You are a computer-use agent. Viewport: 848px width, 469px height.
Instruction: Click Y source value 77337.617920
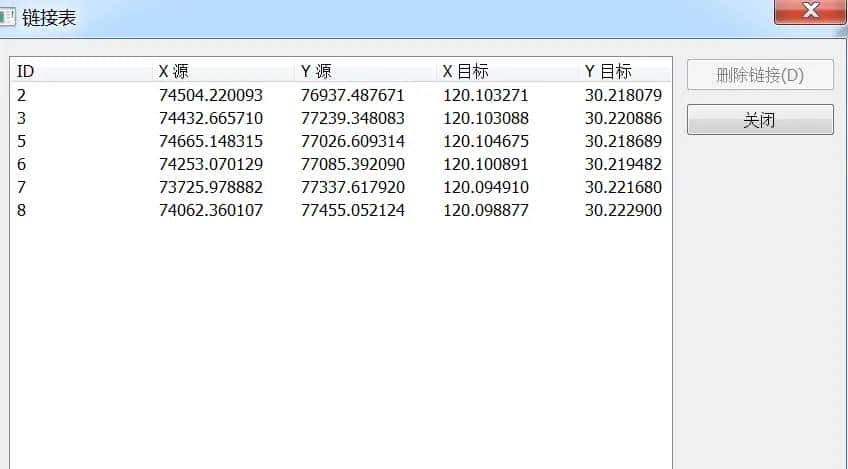coord(353,187)
